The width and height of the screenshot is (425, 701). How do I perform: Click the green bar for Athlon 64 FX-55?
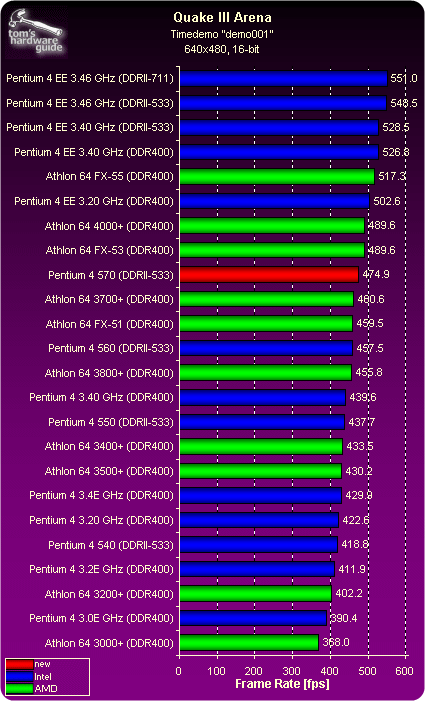point(277,177)
